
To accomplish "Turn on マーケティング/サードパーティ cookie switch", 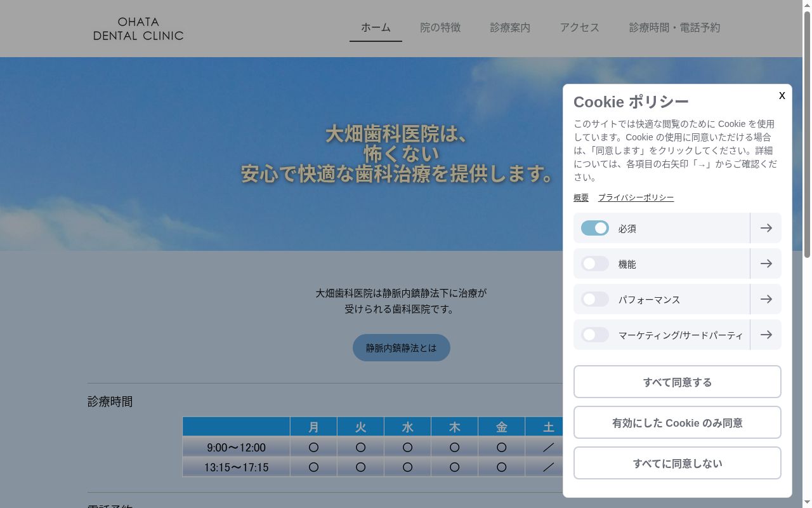I will pyautogui.click(x=595, y=335).
